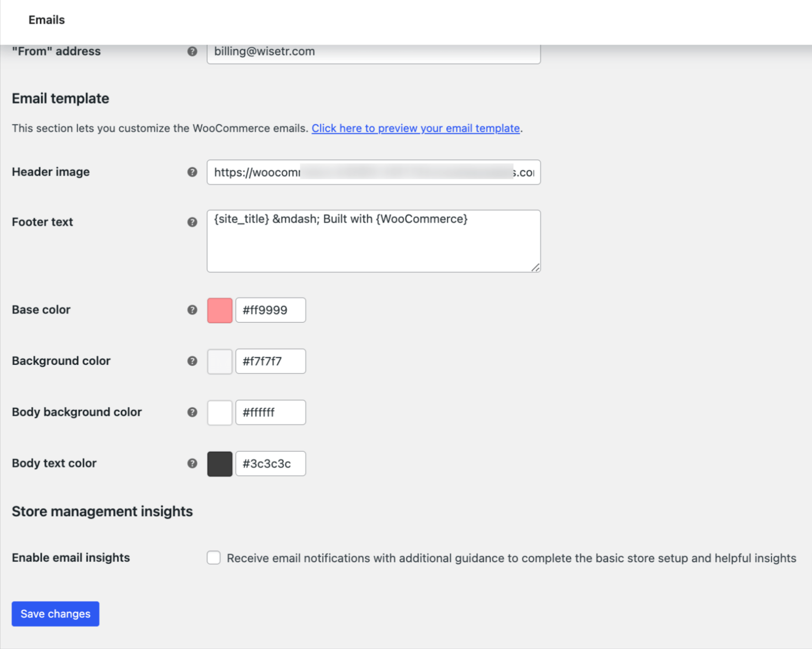
Task: Click the billing@wisetr.com address field
Action: click(374, 51)
